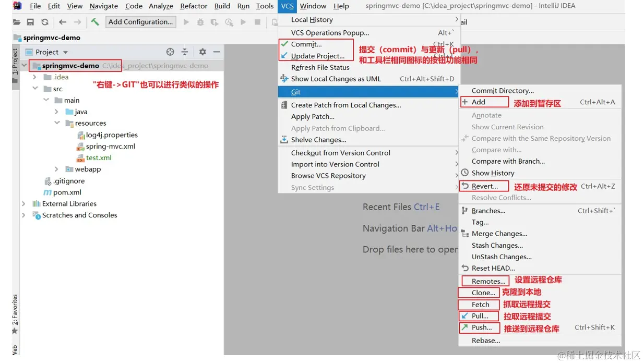Viewport: 644px width, 364px height.
Task: Click the Save All toolbar icon
Action: click(30, 22)
